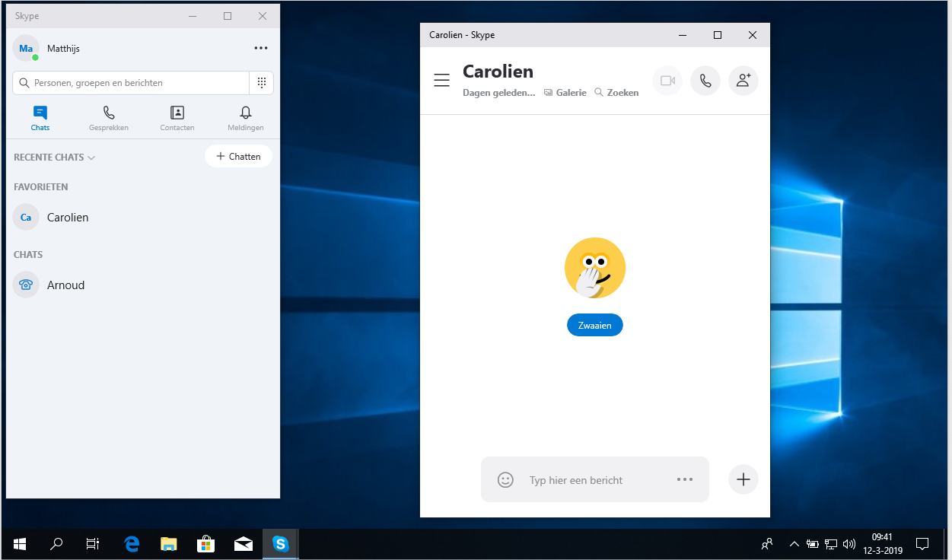Open the hamburger menu in chat window

click(441, 81)
